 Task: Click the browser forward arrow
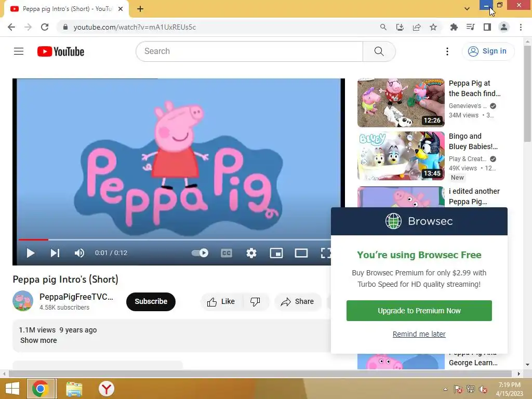tap(28, 27)
